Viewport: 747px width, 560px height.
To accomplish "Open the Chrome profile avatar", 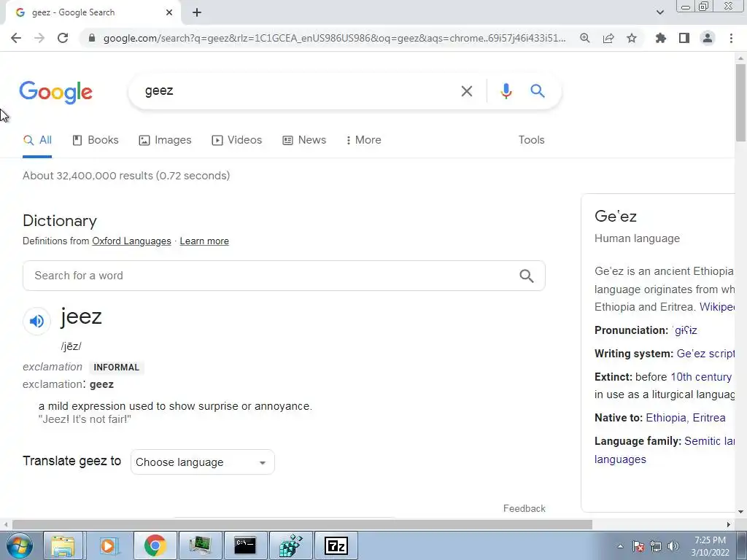I will pyautogui.click(x=708, y=38).
